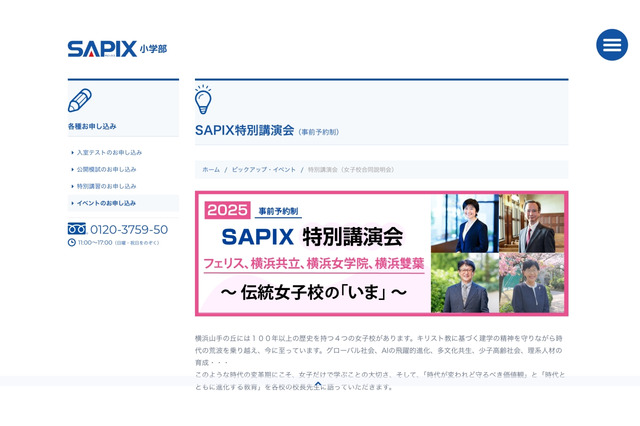This screenshot has width=640, height=426.
Task: Click the SAPIX 小学部 logo
Action: pos(117,49)
